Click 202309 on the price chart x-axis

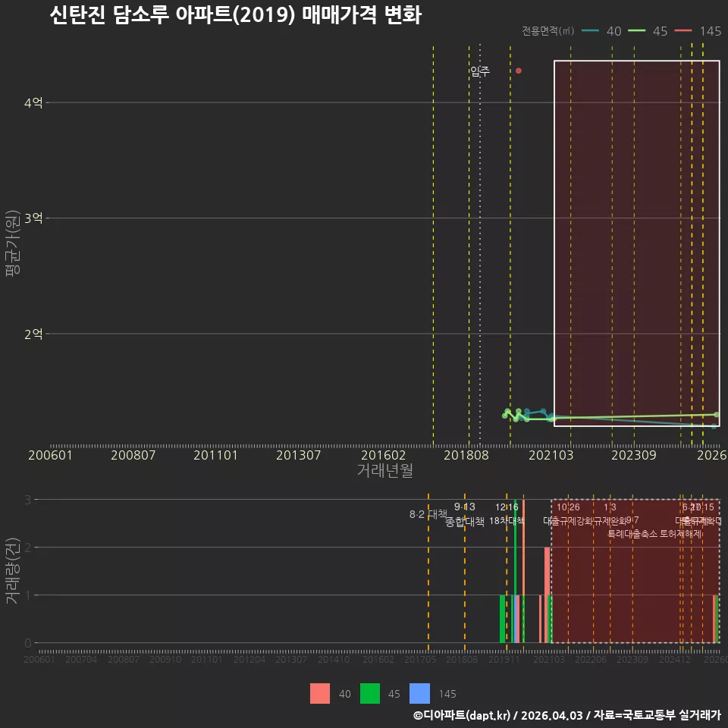coord(634,455)
